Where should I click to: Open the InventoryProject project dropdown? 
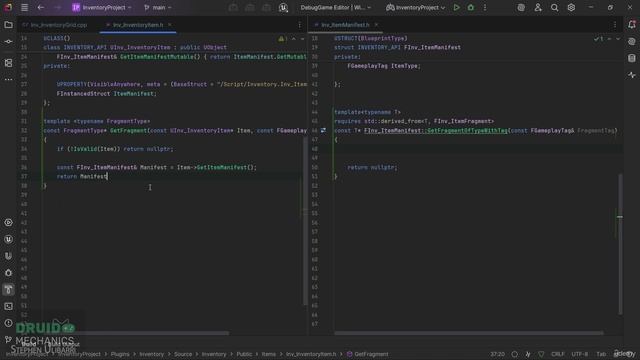tap(102, 7)
